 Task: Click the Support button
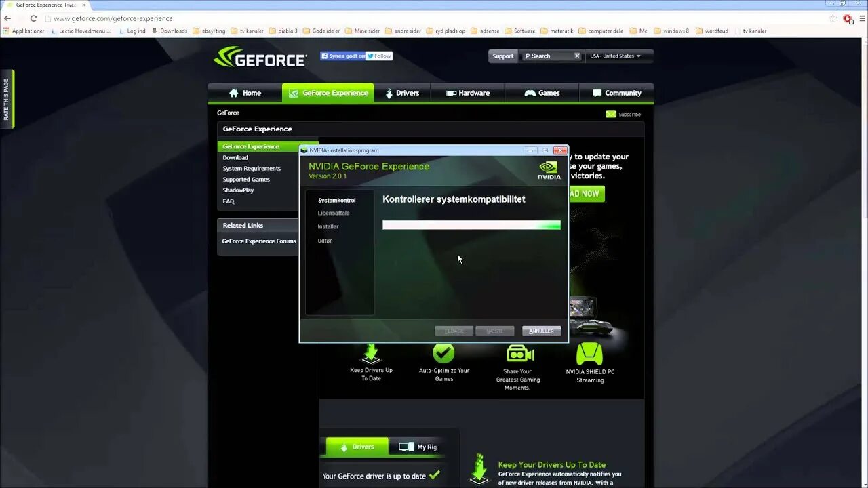tap(502, 56)
